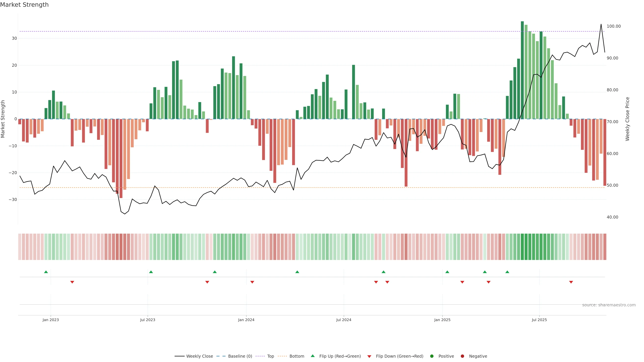
Task: Click the first green flip-up triangle marker
Action: (x=46, y=272)
